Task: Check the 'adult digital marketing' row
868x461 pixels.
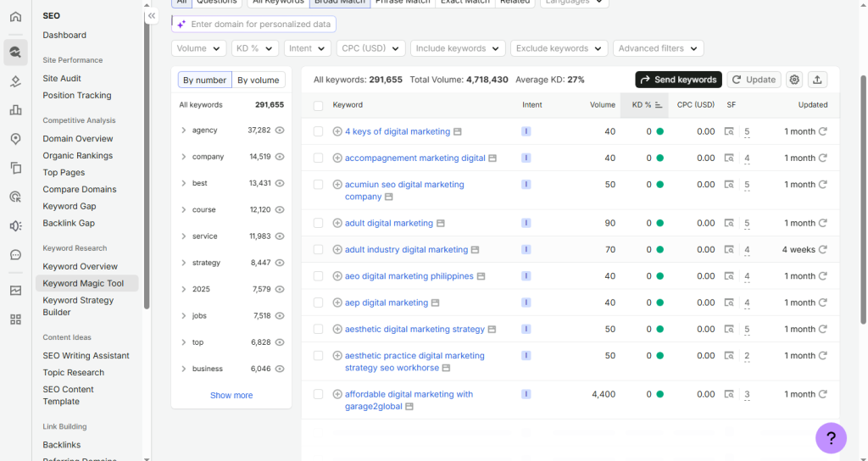Action: pyautogui.click(x=319, y=223)
